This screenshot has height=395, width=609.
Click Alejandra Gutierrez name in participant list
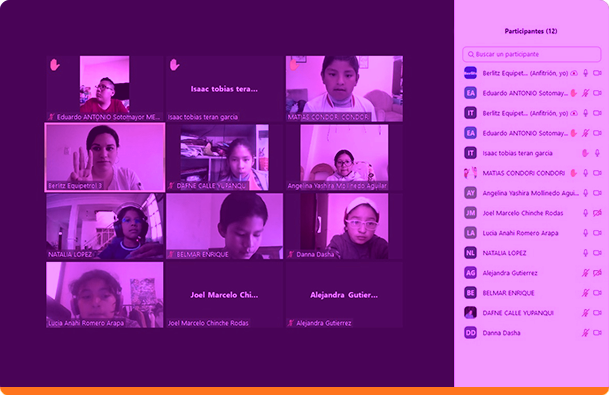510,273
